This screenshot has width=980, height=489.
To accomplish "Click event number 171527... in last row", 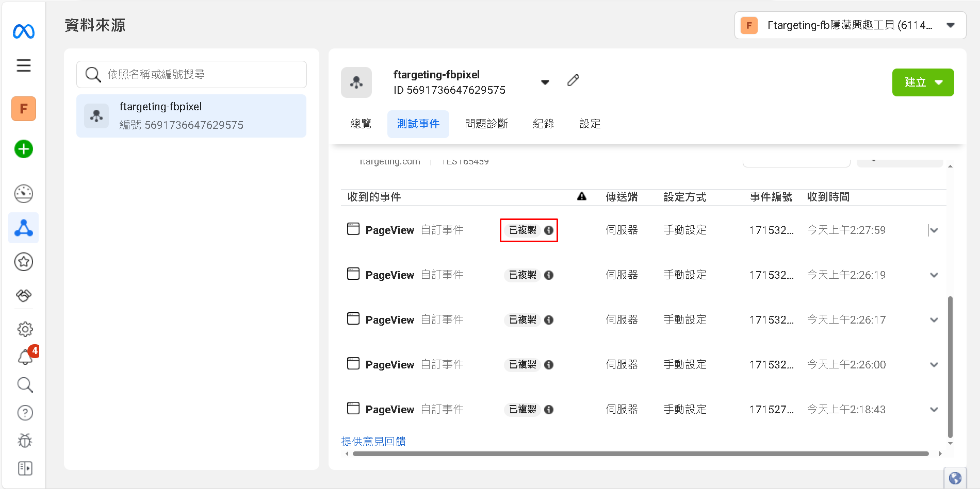I will tap(772, 410).
